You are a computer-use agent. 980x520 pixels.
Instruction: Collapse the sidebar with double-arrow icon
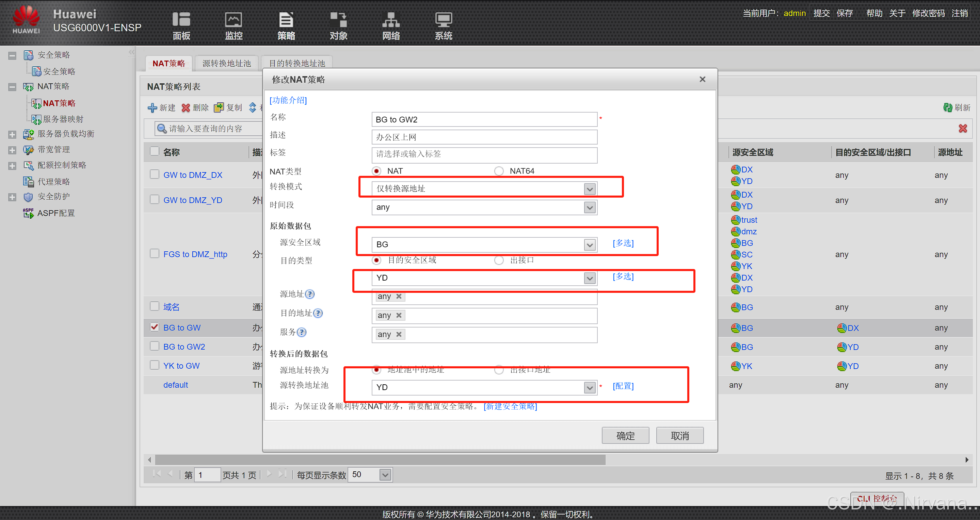pyautogui.click(x=132, y=52)
